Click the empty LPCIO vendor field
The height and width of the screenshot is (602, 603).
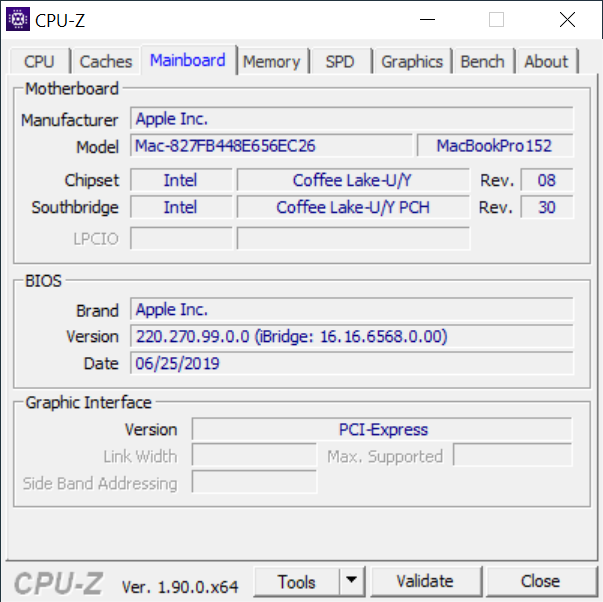pyautogui.click(x=181, y=238)
